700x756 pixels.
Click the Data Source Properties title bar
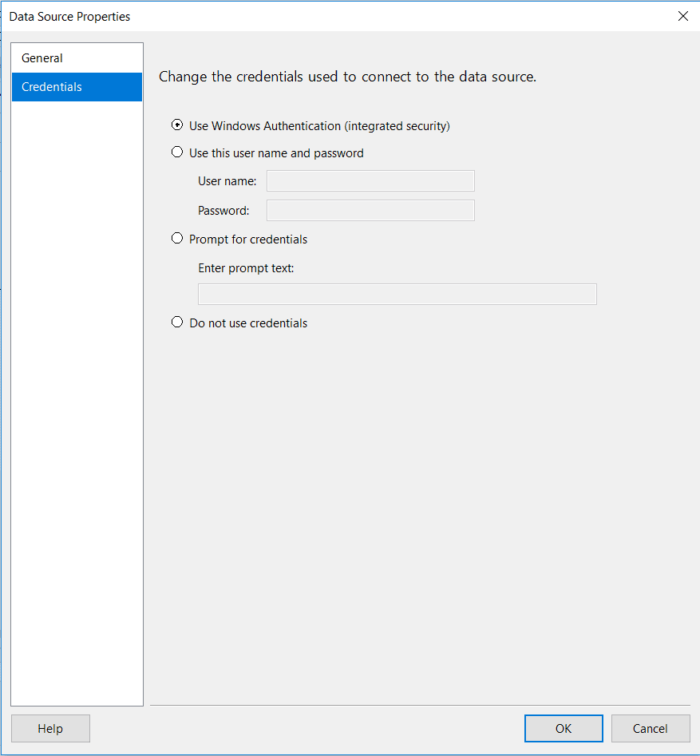[319, 16]
